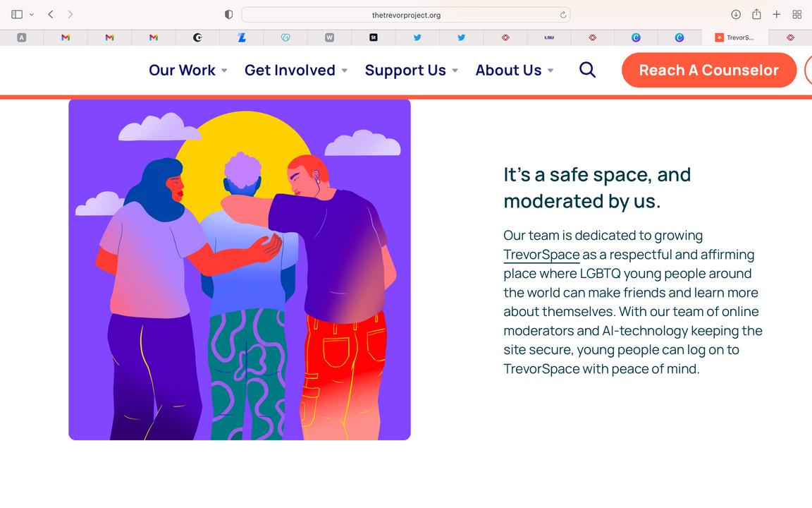Open the sidebar options chevron menu
Image resolution: width=812 pixels, height=508 pixels.
(x=32, y=15)
